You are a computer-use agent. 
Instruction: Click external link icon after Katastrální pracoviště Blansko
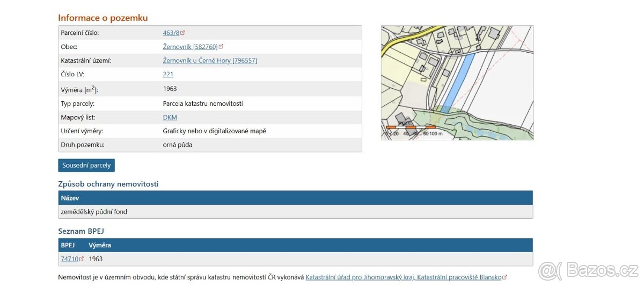pyautogui.click(x=504, y=277)
